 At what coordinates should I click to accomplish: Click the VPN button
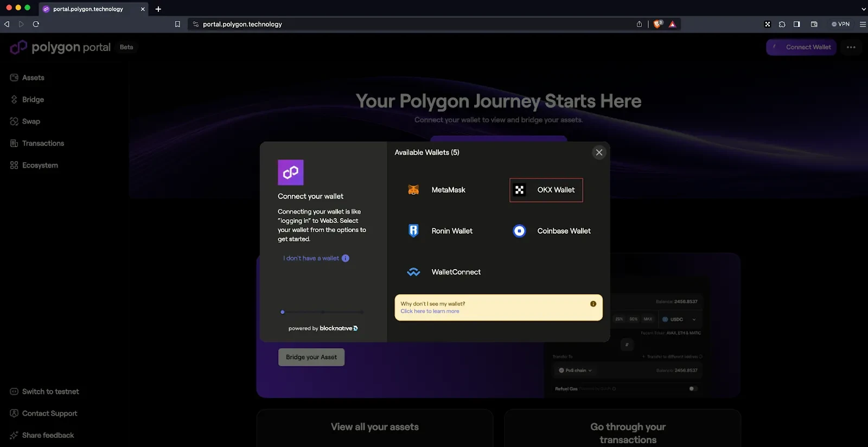coord(840,24)
